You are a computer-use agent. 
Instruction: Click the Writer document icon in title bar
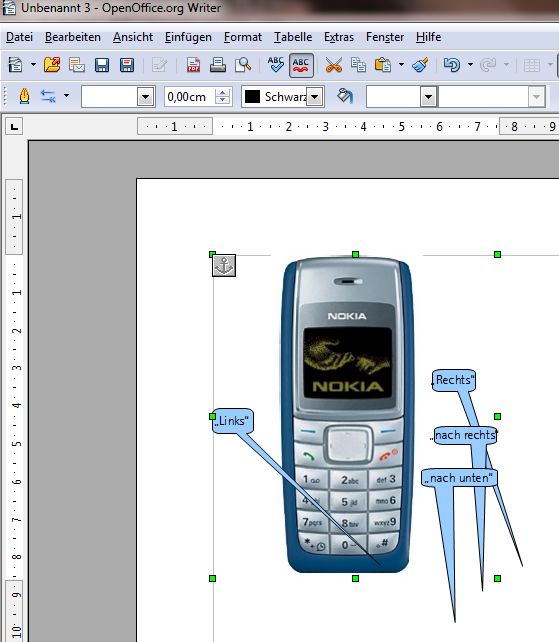(x=9, y=7)
